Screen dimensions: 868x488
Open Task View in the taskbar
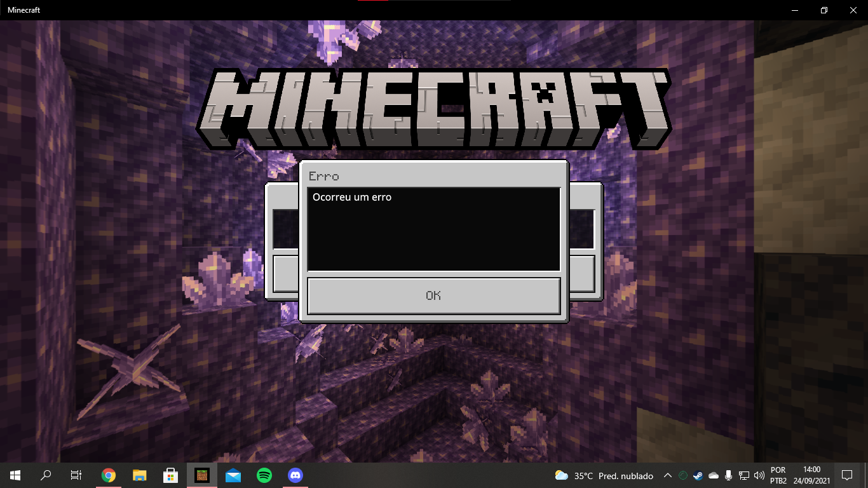coord(76,475)
